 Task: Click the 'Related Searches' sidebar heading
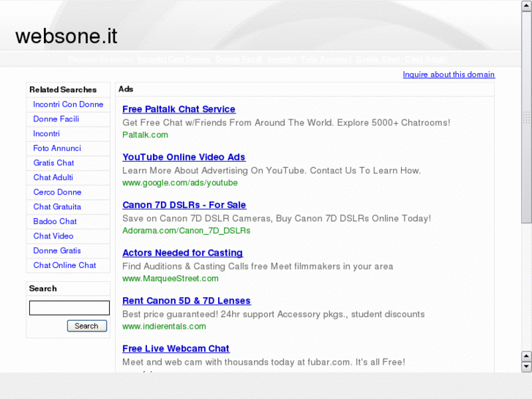click(63, 89)
